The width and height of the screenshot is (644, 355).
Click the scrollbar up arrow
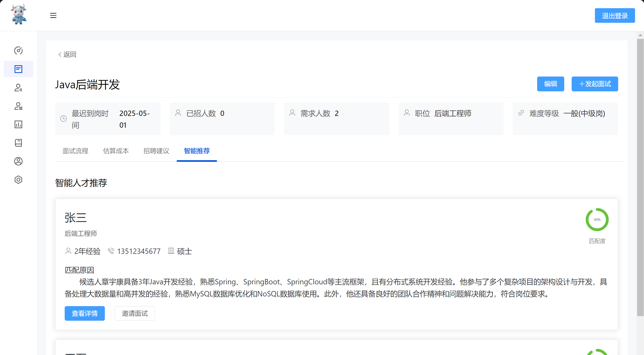(x=640, y=35)
